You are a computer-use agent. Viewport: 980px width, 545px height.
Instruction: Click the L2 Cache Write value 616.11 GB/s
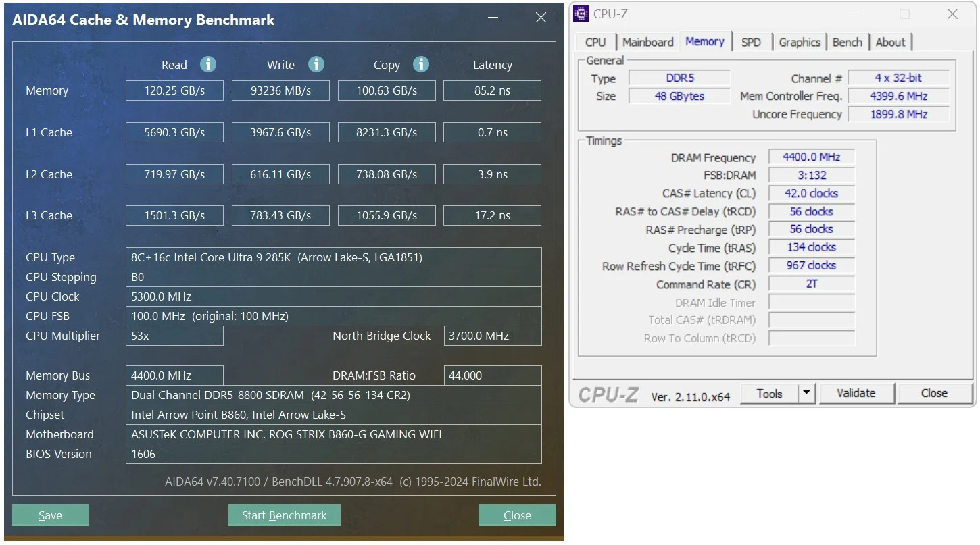point(280,174)
